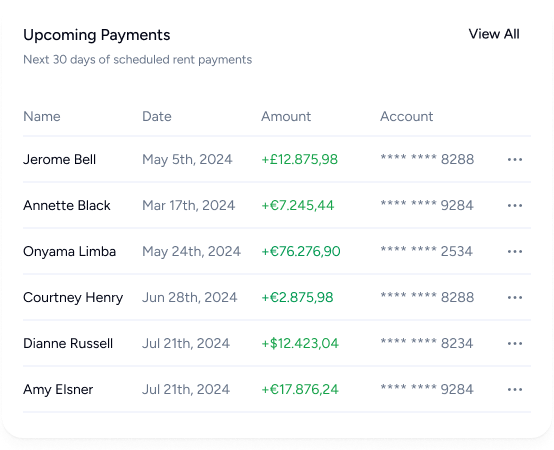554x450 pixels.
Task: Open the more options menu for Jerome Bell
Action: point(515,160)
